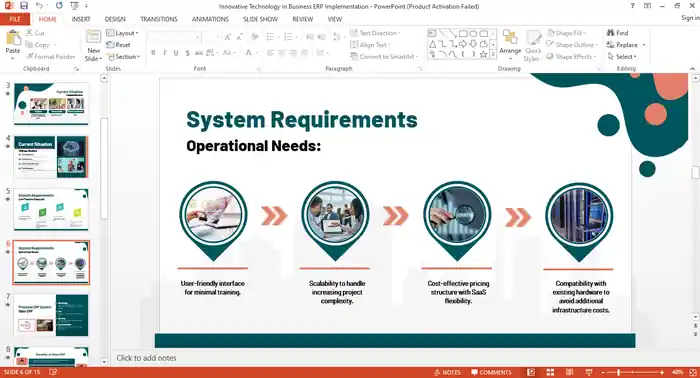This screenshot has width=700, height=378.
Task: Select slide 4 Current Situation thumbnail
Action: tap(51, 157)
